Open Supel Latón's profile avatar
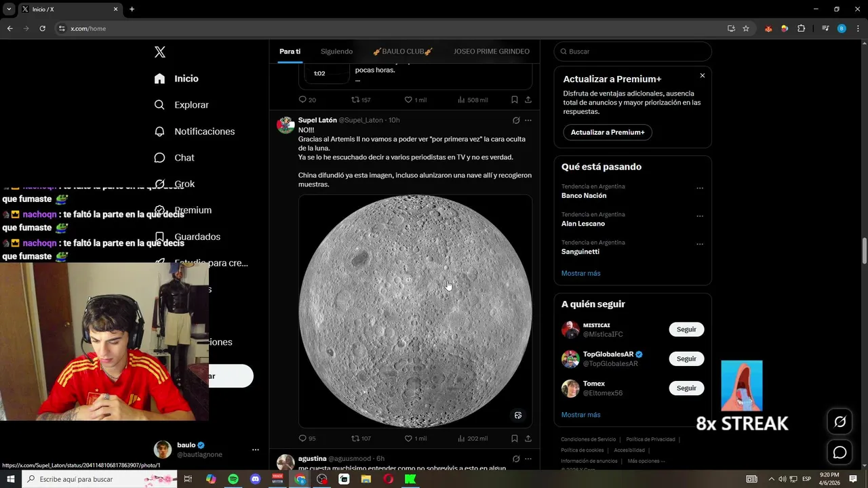Screen dimensions: 868x488 tap(285, 125)
